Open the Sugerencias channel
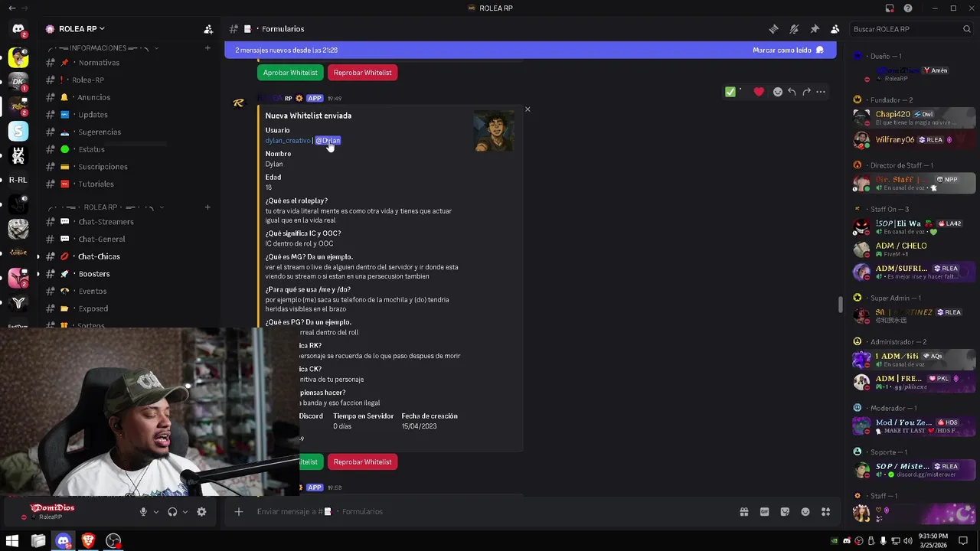 tap(100, 132)
